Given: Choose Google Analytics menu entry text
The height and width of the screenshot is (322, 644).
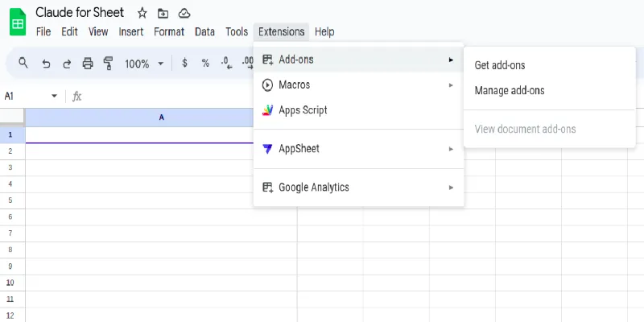Looking at the screenshot, I should pos(314,188).
